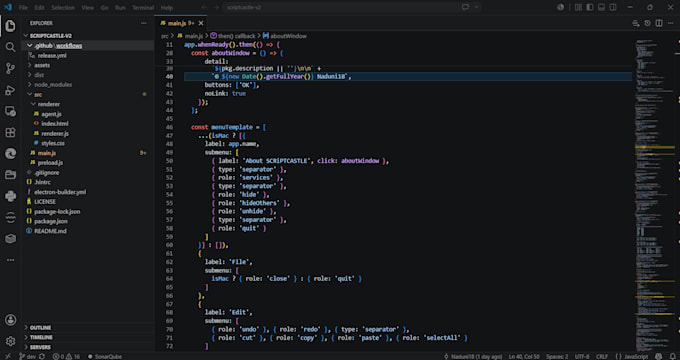Image resolution: width=680 pixels, height=360 pixels.
Task: Open problems count in status bar
Action: pyautogui.click(x=66, y=357)
